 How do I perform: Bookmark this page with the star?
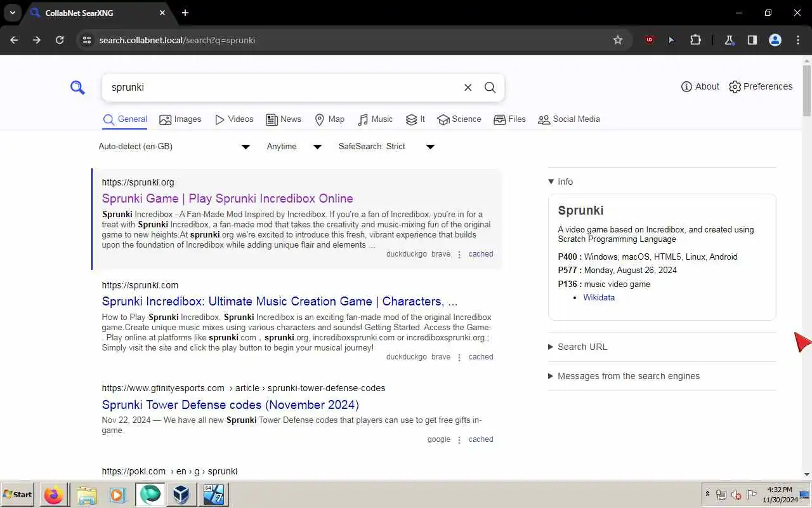pos(618,40)
